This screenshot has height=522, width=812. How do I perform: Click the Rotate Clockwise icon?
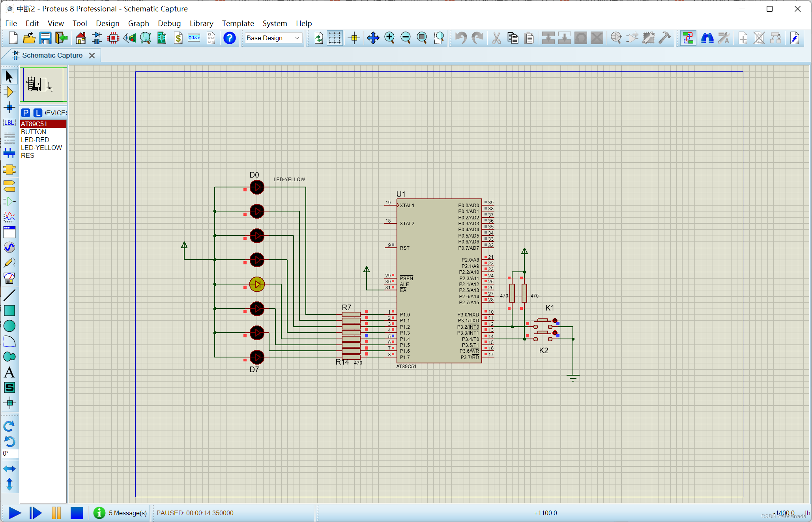tap(9, 426)
